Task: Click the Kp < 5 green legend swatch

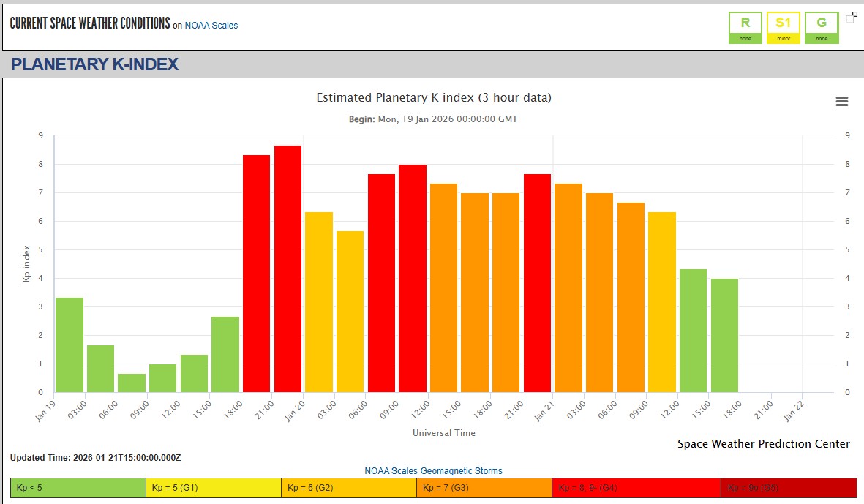Action: coord(78,488)
